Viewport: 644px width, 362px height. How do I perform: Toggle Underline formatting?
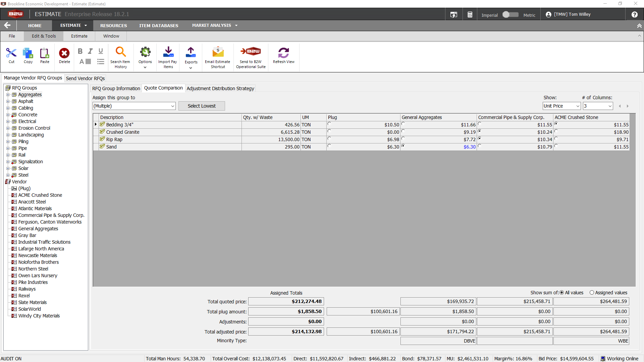(x=101, y=51)
